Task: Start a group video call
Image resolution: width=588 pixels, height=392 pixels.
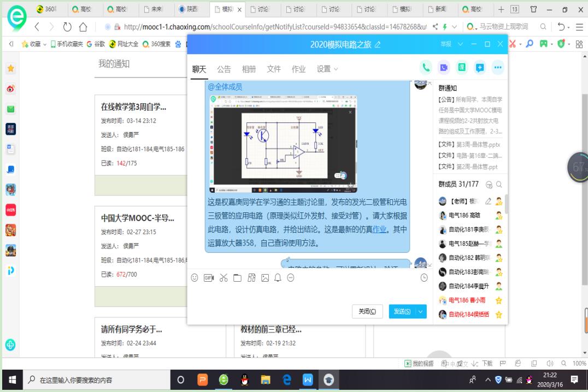Action: tap(444, 68)
